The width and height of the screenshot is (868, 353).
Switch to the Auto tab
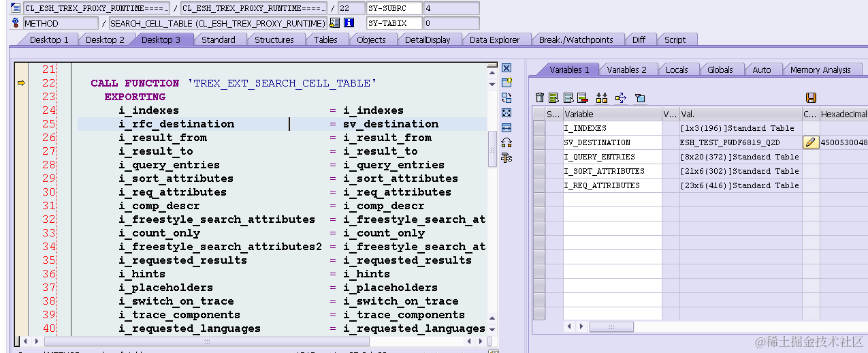click(x=762, y=70)
